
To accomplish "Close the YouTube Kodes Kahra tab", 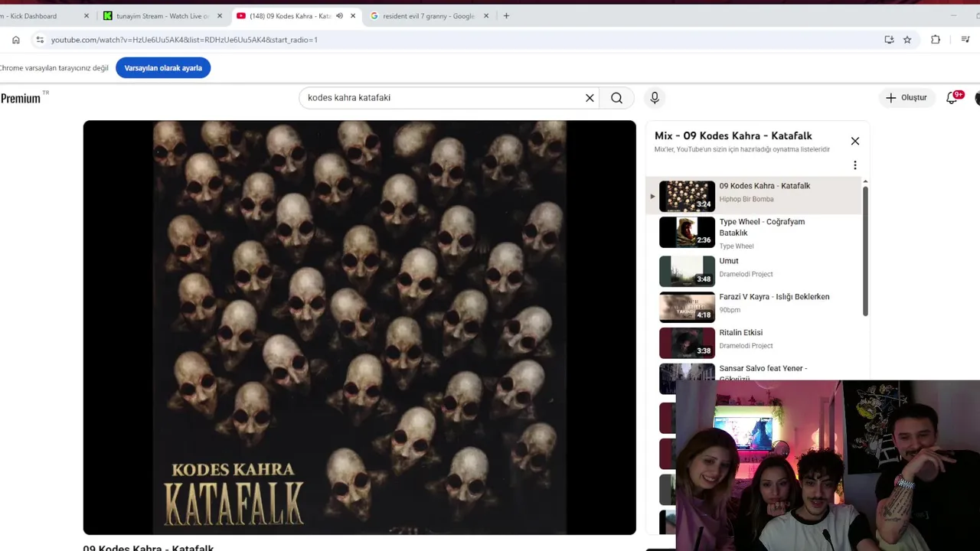I will pyautogui.click(x=353, y=15).
